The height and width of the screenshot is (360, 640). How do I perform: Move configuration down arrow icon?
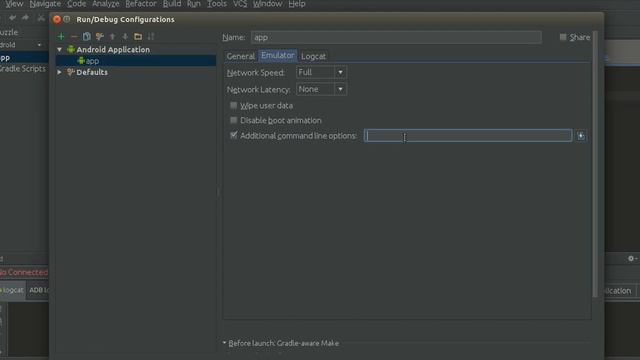pyautogui.click(x=125, y=37)
